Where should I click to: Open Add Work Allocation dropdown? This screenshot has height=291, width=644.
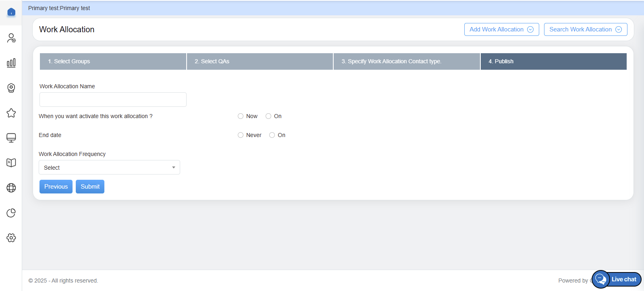(501, 29)
